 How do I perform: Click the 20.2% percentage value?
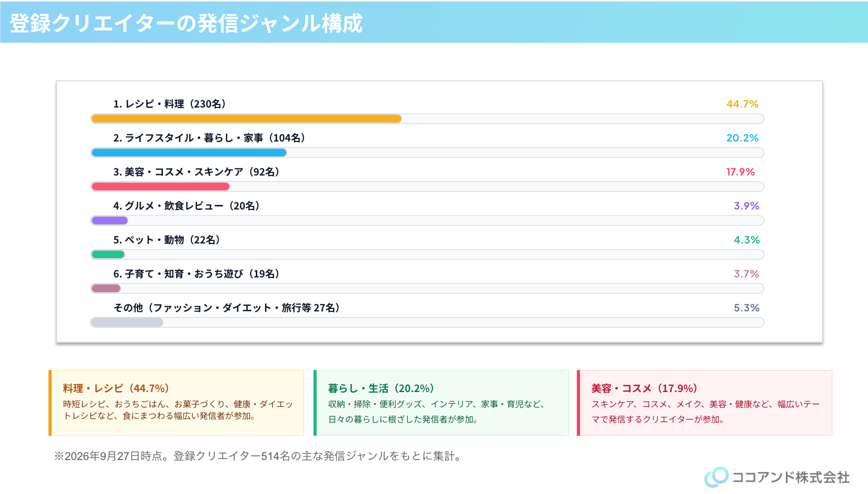tap(742, 138)
